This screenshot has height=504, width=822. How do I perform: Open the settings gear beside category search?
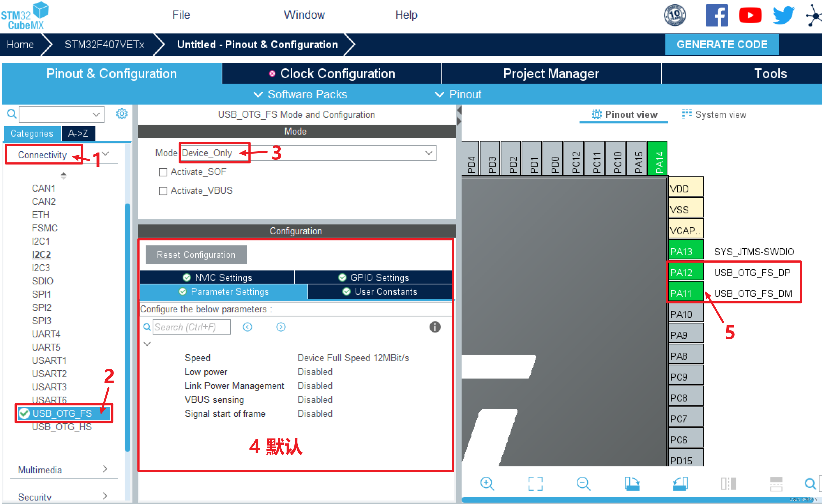(122, 114)
